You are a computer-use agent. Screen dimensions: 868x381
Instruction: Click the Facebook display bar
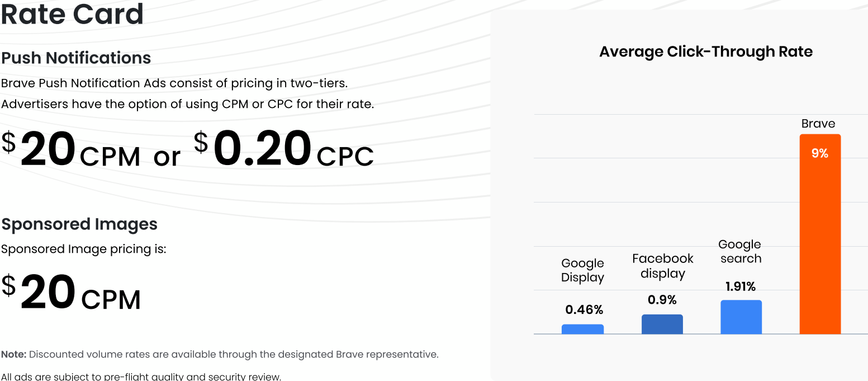tap(662, 324)
